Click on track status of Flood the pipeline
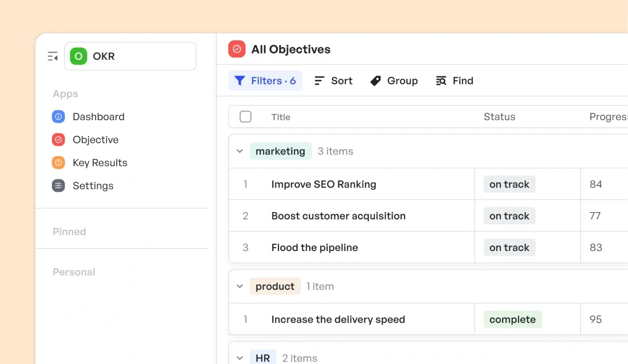 (x=509, y=247)
